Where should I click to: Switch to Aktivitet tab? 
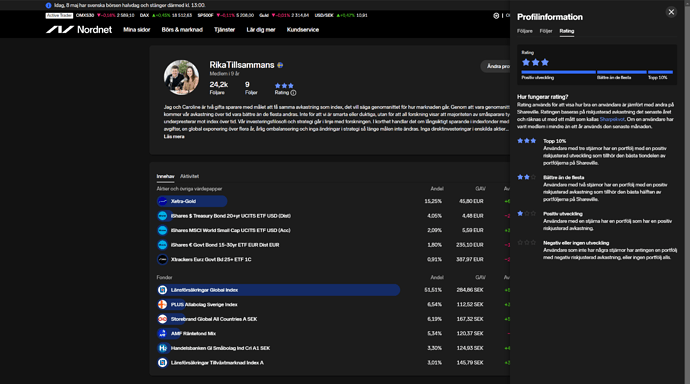(190, 176)
